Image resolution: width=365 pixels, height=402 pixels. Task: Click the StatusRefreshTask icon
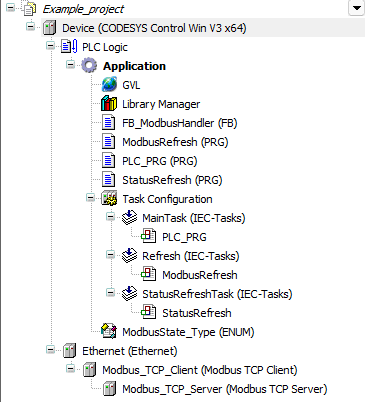pyautogui.click(x=129, y=294)
